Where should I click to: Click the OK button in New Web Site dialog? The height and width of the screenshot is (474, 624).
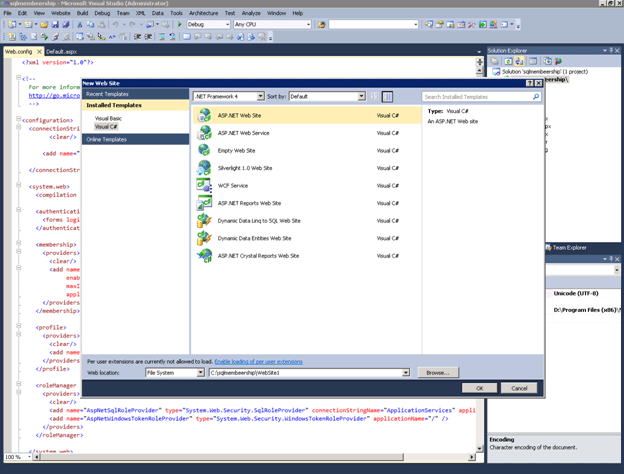coord(480,388)
